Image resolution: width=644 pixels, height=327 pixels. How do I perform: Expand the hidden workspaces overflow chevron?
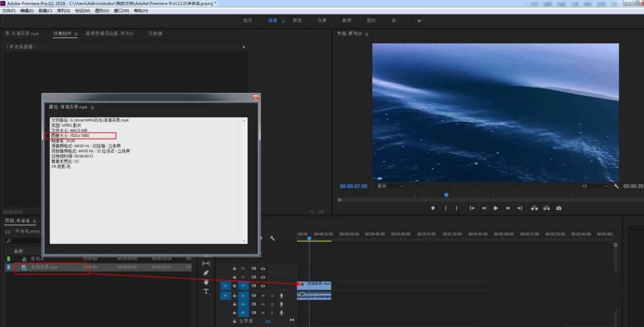[419, 20]
